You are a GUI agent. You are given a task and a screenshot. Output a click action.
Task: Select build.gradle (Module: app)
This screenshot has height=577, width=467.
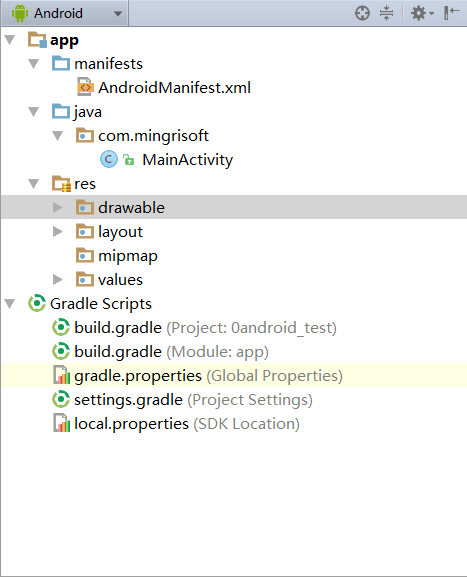[x=160, y=351]
